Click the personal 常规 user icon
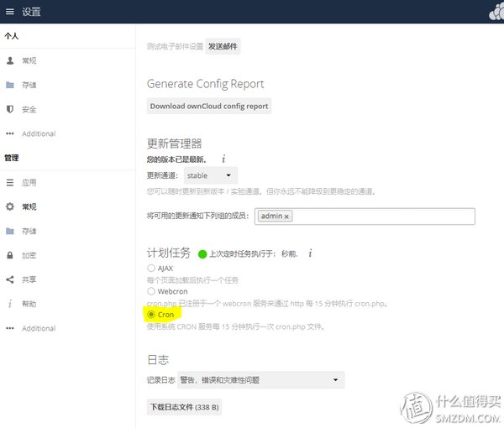 tap(10, 60)
